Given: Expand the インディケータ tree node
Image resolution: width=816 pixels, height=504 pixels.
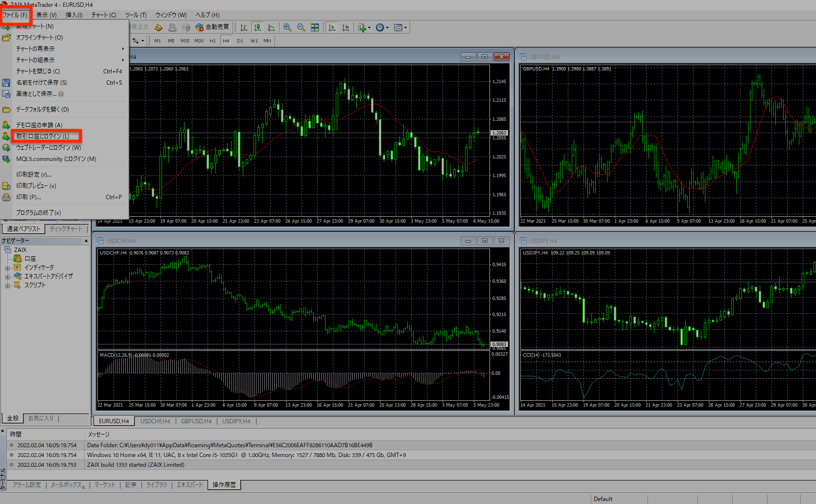Looking at the screenshot, I should (x=7, y=268).
